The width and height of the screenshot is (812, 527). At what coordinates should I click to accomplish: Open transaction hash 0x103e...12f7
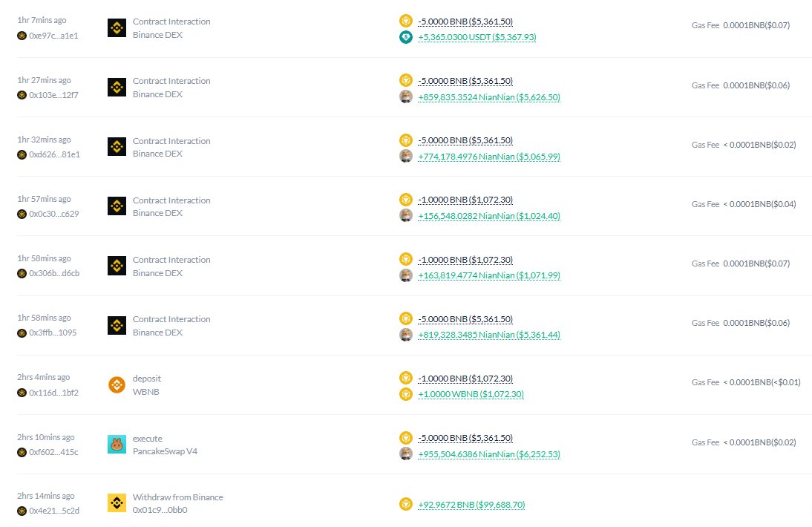pos(53,95)
